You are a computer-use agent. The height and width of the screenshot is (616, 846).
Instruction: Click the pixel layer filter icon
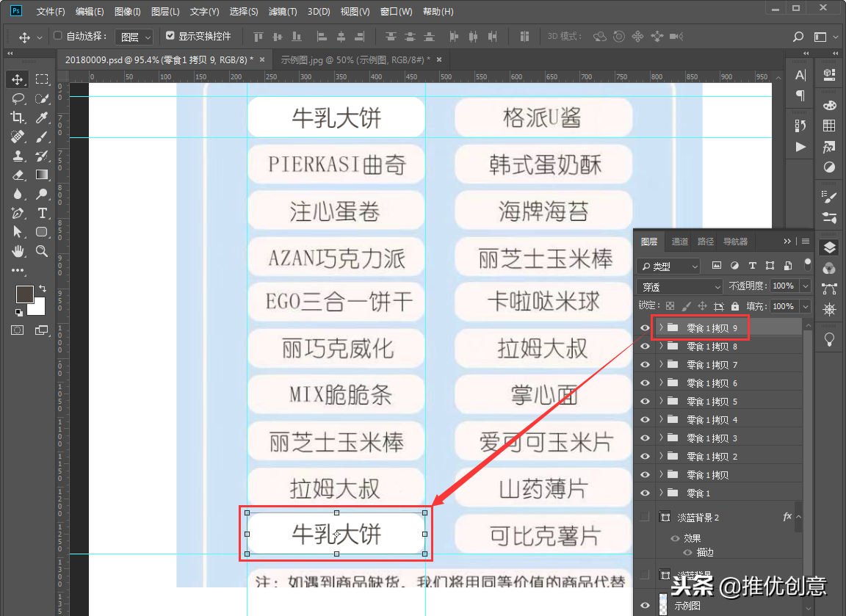(716, 265)
